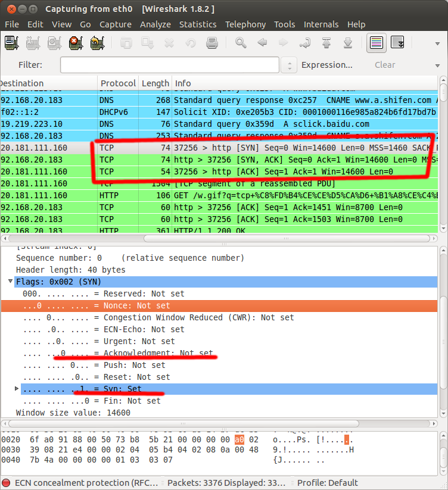This screenshot has width=448, height=490.
Task: Select the [SYN, ACK] TCP packet row
Action: click(219, 160)
